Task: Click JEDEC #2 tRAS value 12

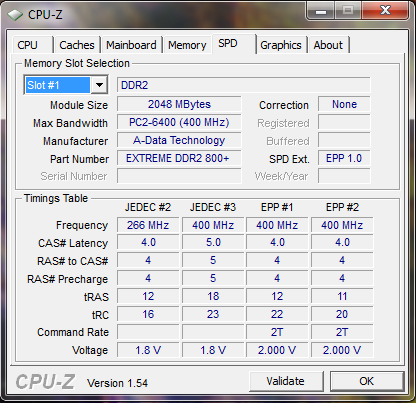Action: pos(148,296)
